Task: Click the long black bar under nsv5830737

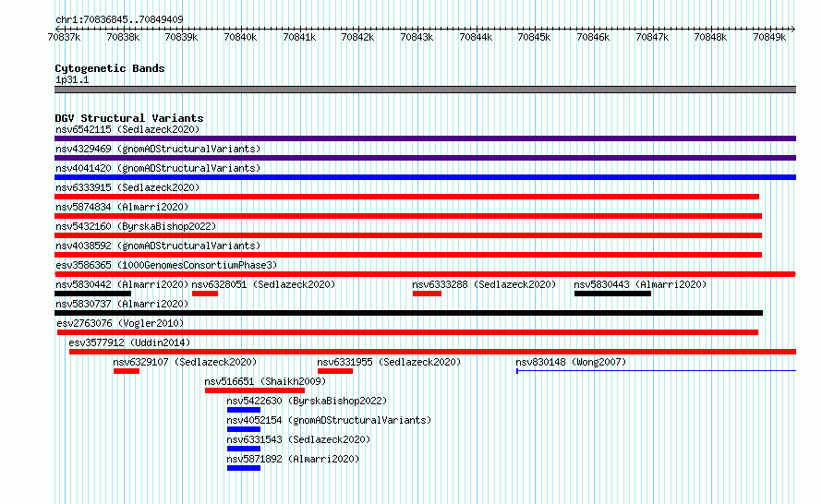Action: tap(408, 313)
